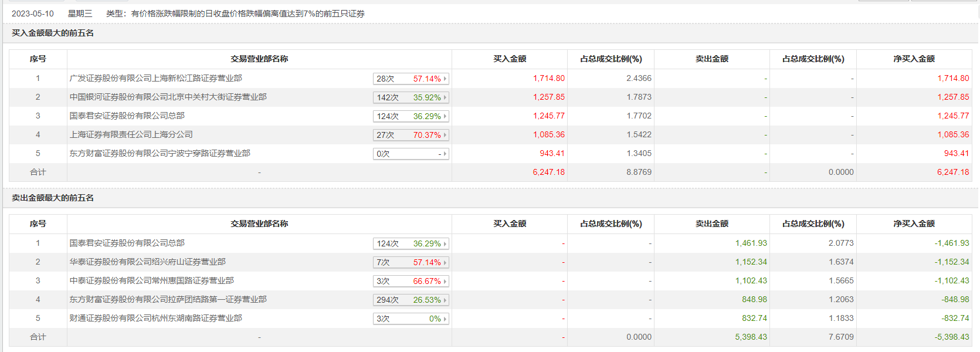
Task: Open 国泰君安总部 link in the buy table
Action: pyautogui.click(x=127, y=116)
